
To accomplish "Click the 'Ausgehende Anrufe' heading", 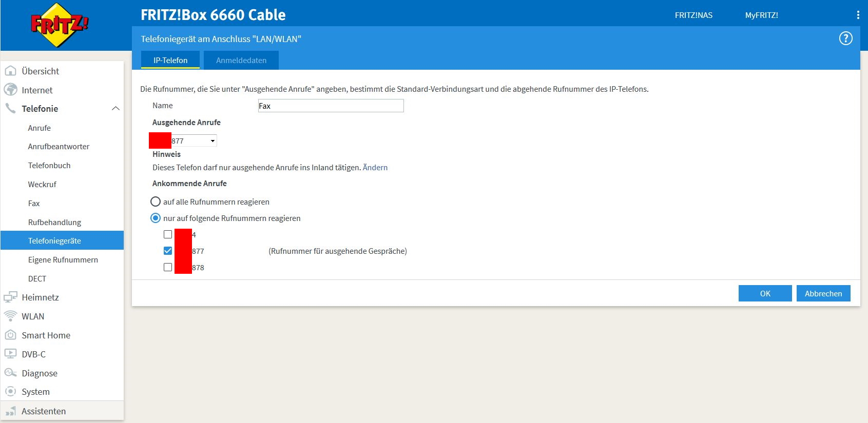I will point(186,122).
